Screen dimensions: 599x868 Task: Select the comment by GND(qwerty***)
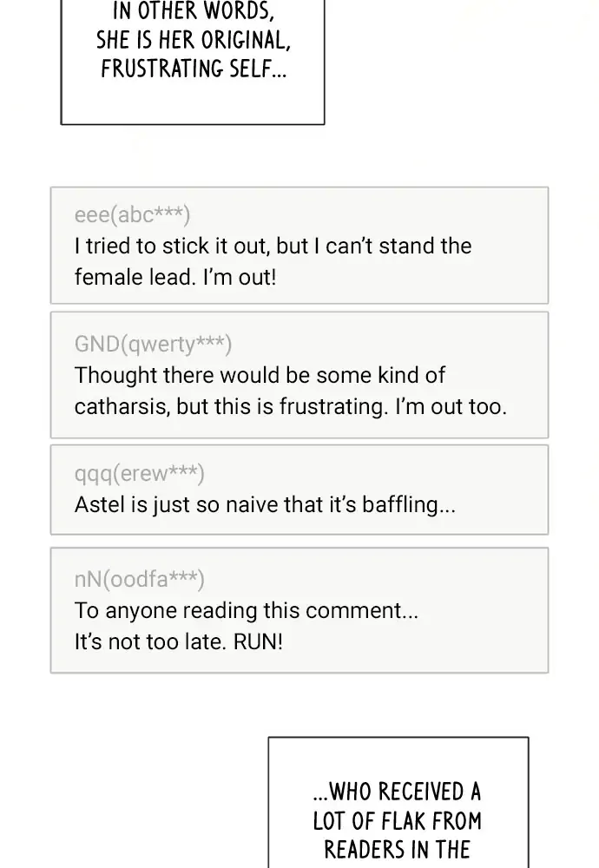pos(299,375)
